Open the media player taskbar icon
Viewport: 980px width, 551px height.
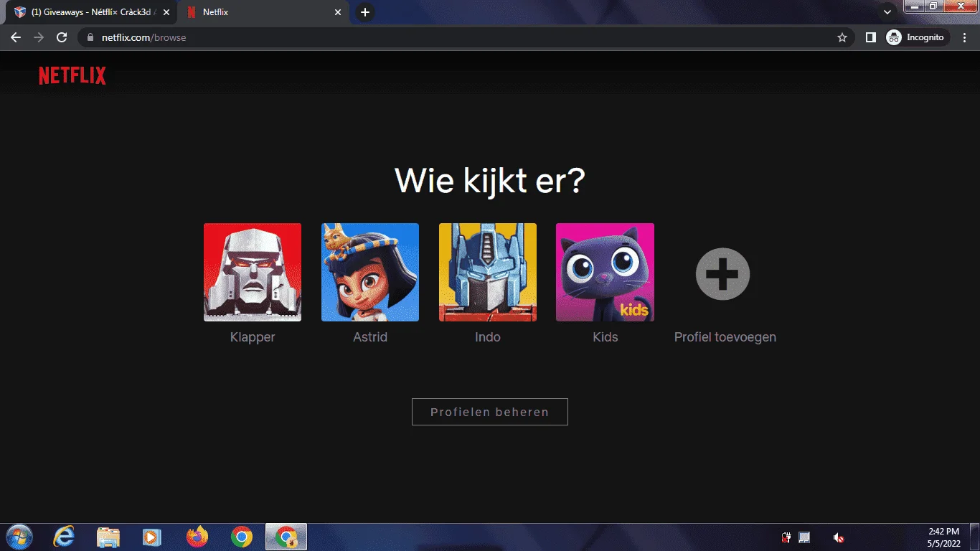pos(151,537)
